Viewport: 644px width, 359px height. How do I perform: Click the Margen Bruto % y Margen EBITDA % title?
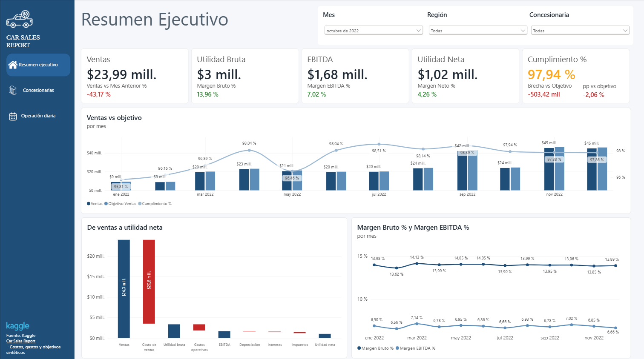[x=413, y=228]
